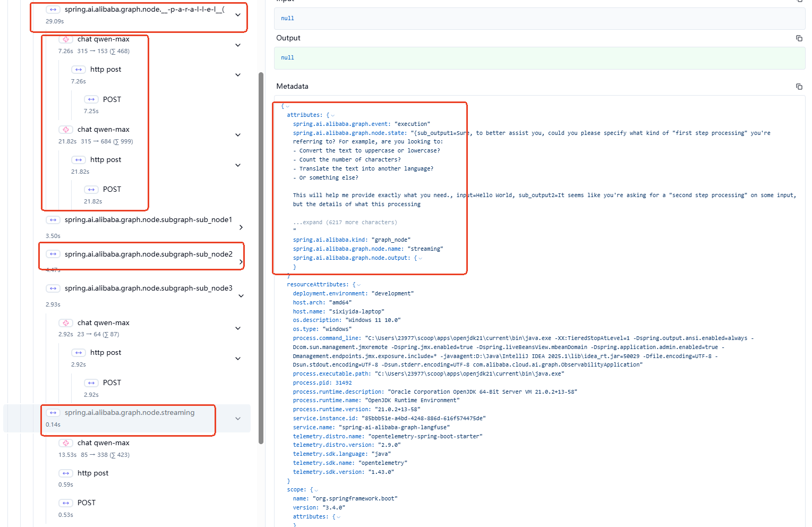
Task: Click the Output heading
Action: pyautogui.click(x=288, y=38)
